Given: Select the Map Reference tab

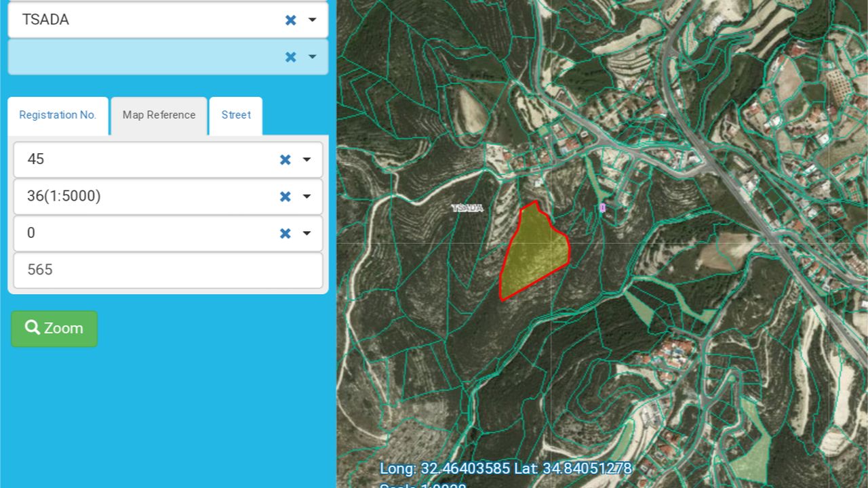Looking at the screenshot, I should pyautogui.click(x=159, y=115).
